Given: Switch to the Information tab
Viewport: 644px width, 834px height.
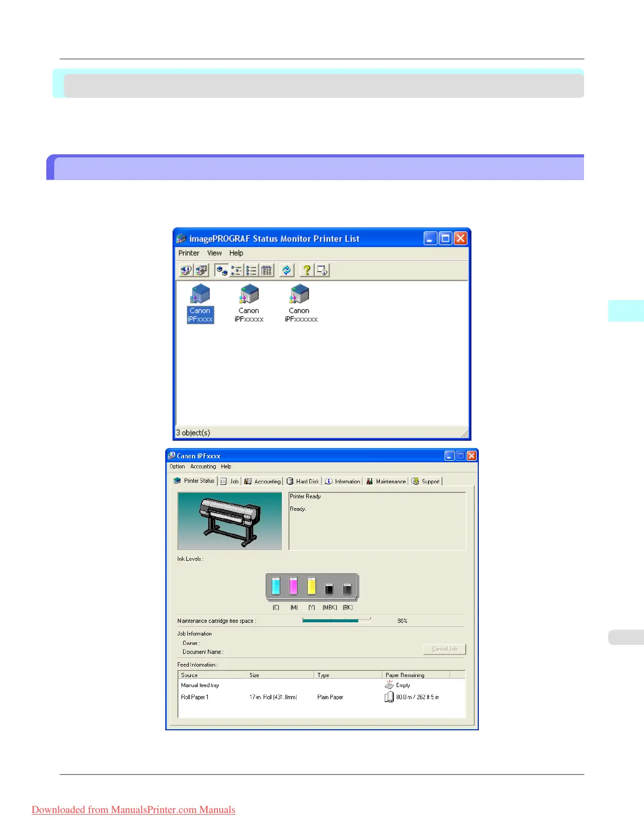Looking at the screenshot, I should coord(343,481).
